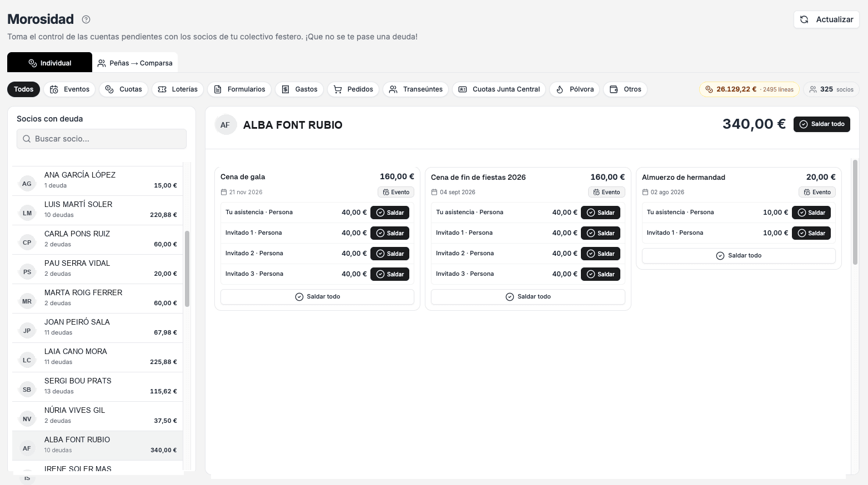Select member LAIA CANO MORA

tap(97, 357)
